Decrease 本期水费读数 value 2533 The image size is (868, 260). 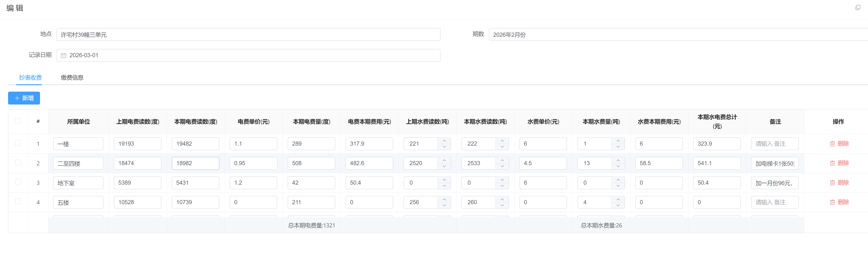point(502,166)
